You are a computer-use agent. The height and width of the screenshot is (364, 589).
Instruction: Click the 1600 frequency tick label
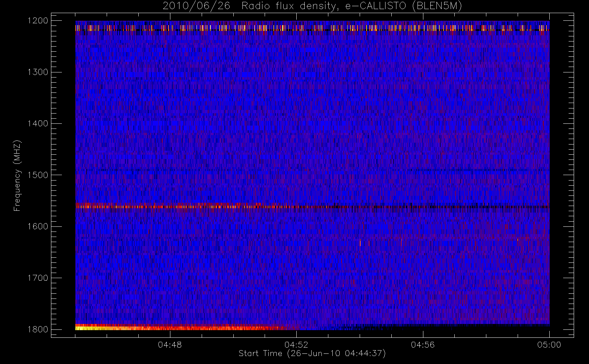coord(38,226)
